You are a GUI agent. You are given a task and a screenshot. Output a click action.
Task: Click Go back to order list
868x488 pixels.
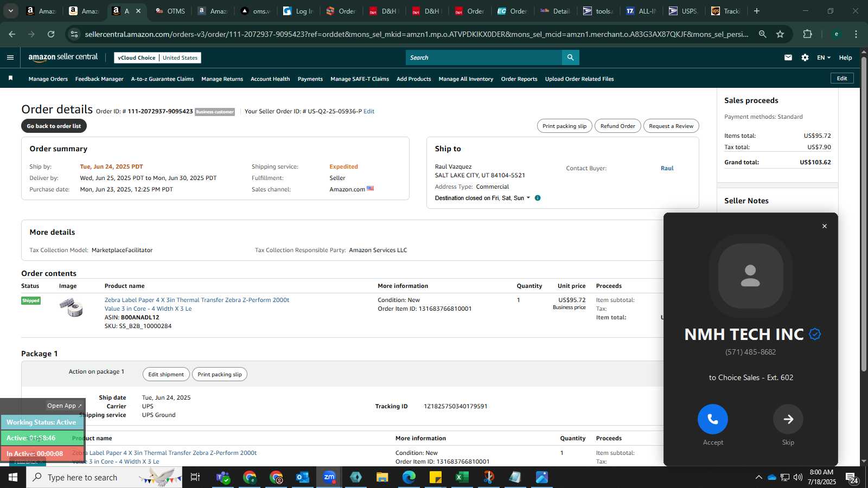[x=54, y=126]
